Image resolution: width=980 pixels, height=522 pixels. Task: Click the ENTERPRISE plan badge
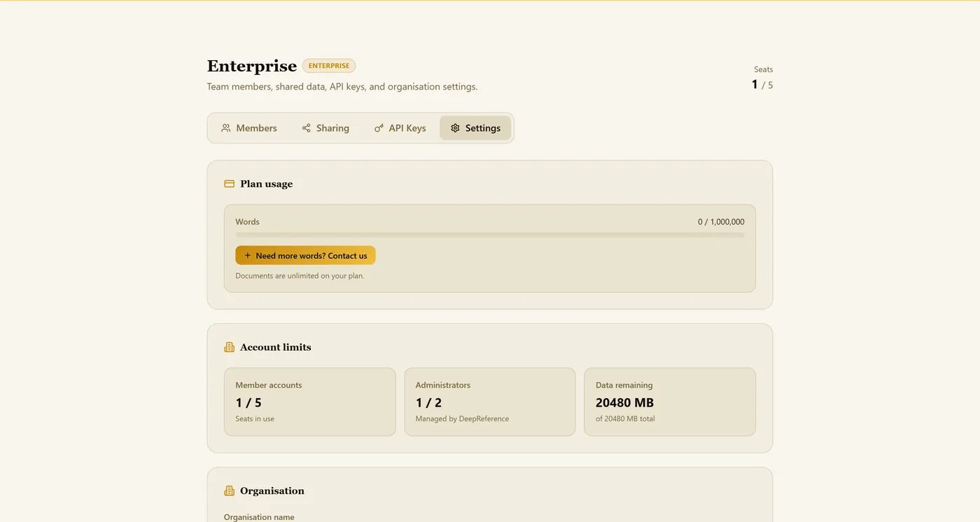[329, 66]
